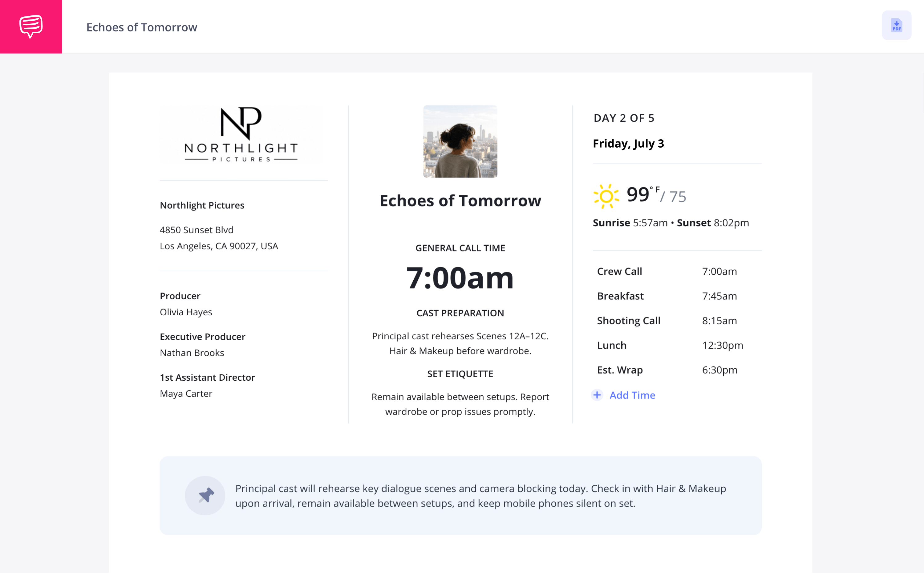Select the Friday, July 3 date
The width and height of the screenshot is (924, 573).
(x=628, y=144)
